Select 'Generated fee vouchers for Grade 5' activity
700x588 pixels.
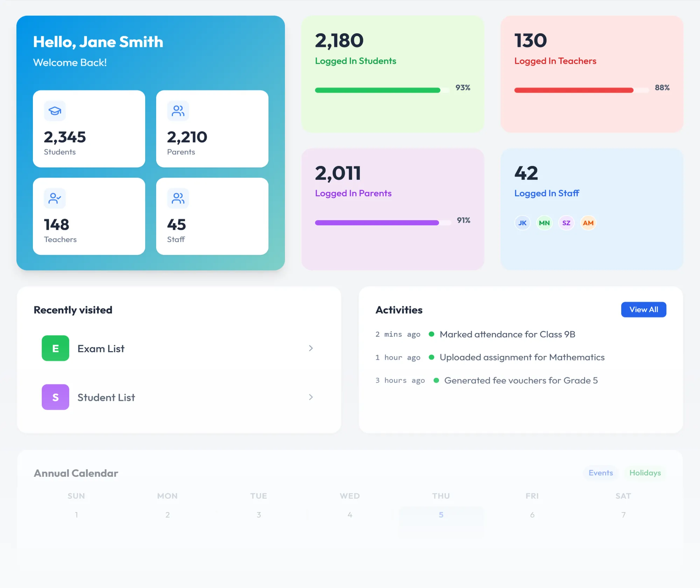[521, 381]
